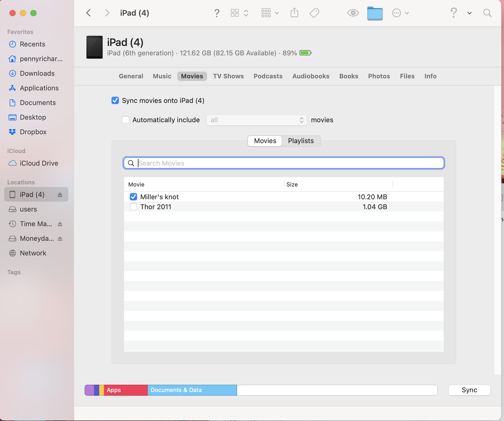Click the Share toolbar icon
The image size is (504, 421).
tap(294, 13)
